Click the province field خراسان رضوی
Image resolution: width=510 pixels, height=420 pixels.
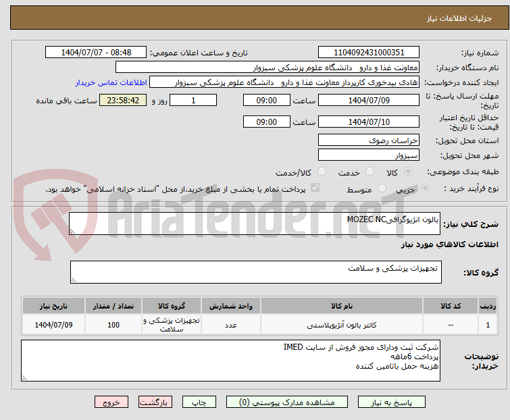point(369,140)
